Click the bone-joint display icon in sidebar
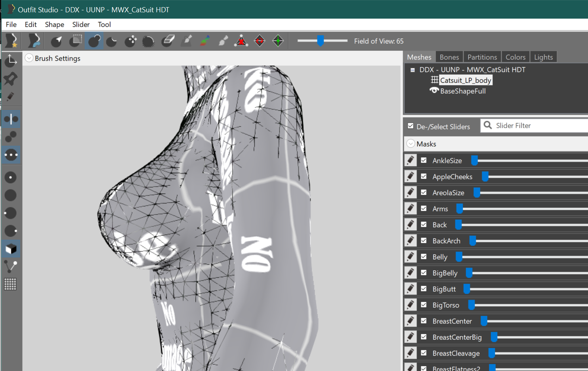Image resolution: width=588 pixels, height=371 pixels. coord(11,266)
